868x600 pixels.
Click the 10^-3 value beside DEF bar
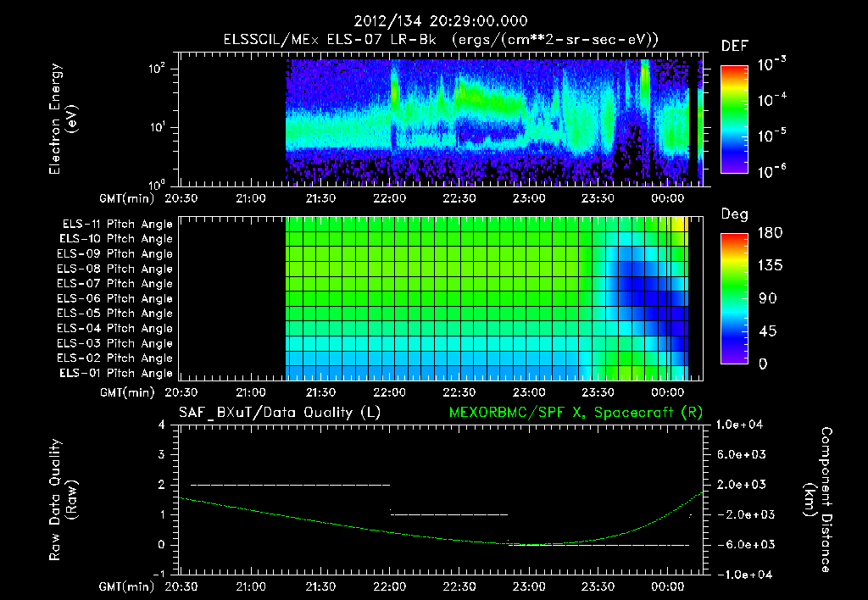click(771, 64)
